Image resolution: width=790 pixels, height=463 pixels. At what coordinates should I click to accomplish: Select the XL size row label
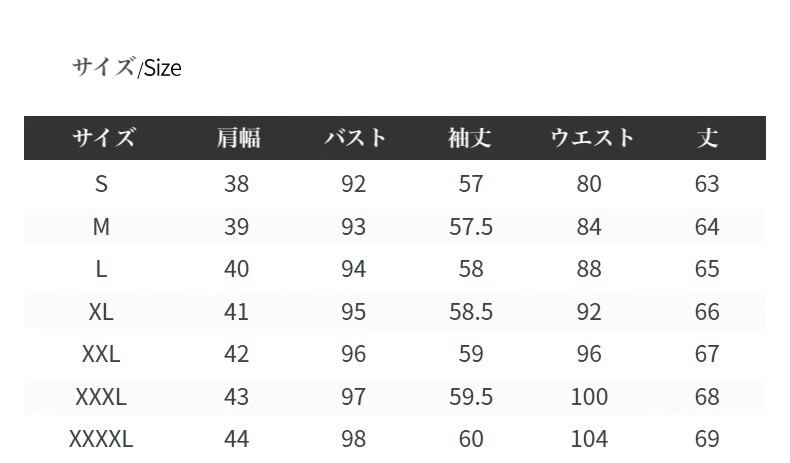pos(101,312)
